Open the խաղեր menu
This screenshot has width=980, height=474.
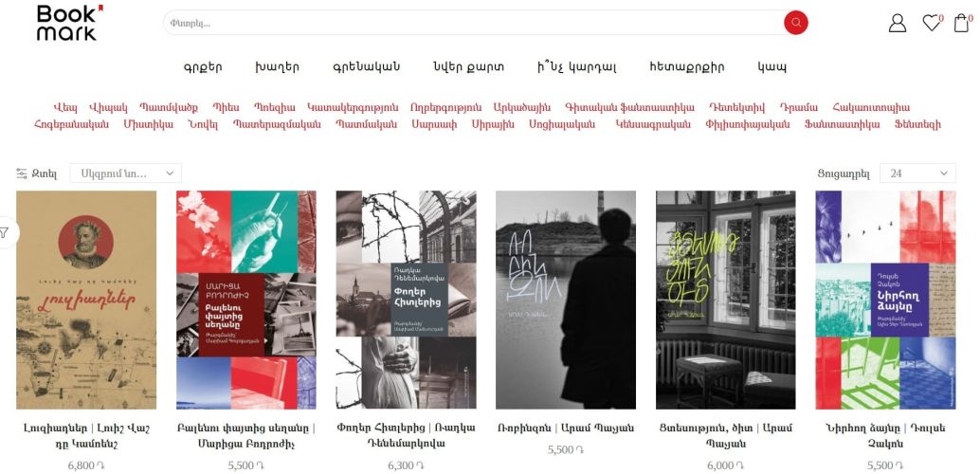(277, 67)
